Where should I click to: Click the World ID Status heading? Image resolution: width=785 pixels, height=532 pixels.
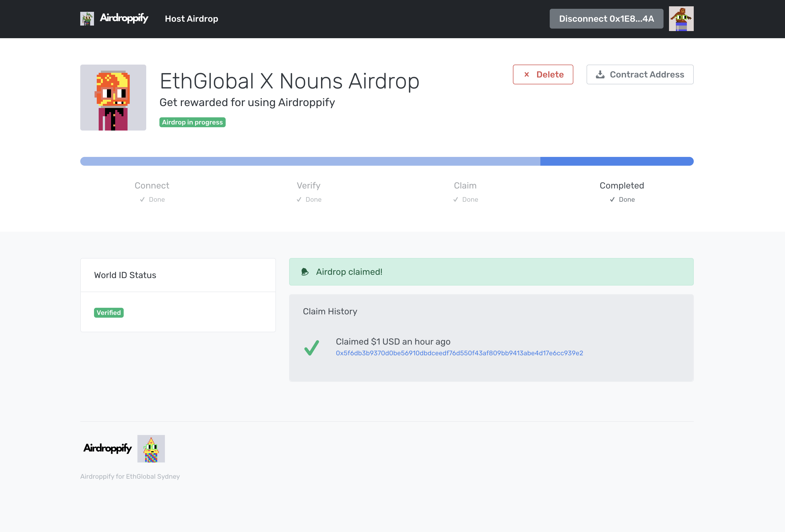[125, 275]
